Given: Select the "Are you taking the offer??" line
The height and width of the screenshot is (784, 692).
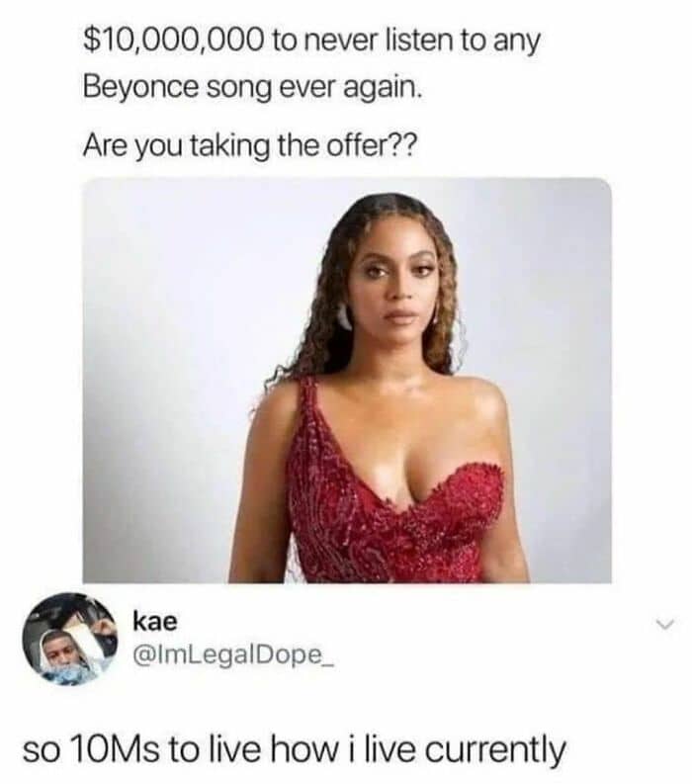Looking at the screenshot, I should point(248,147).
